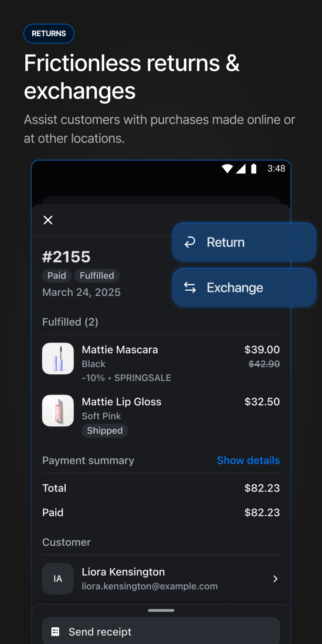Tap the IA customer avatar

pyautogui.click(x=58, y=579)
